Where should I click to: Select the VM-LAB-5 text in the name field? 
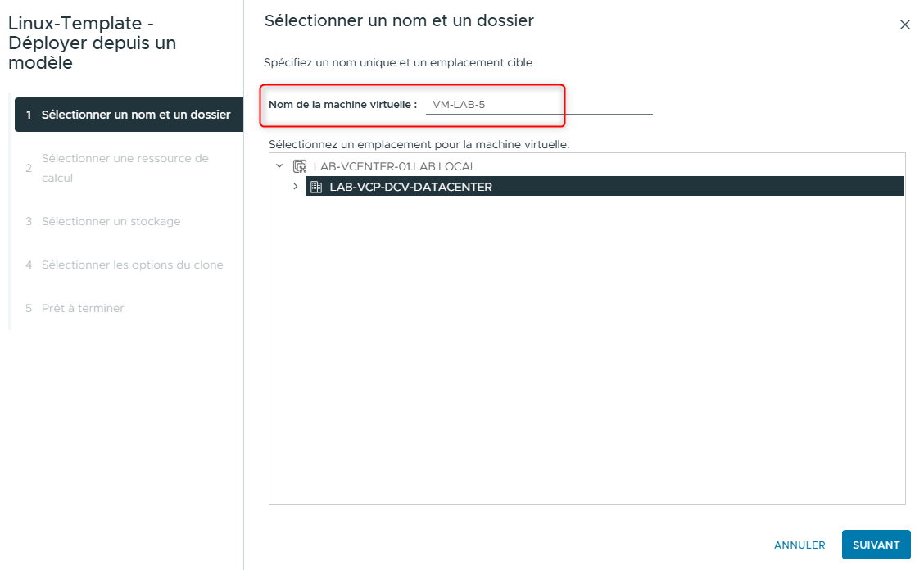click(x=457, y=104)
